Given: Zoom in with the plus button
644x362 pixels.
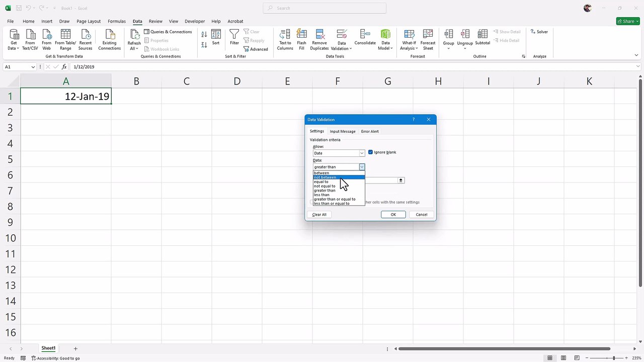Looking at the screenshot, I should [x=627, y=358].
